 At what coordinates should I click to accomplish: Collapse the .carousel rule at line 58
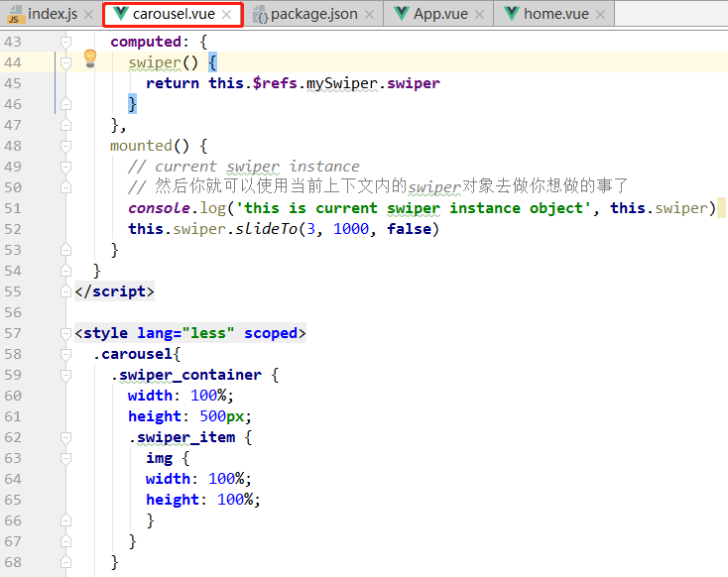tap(65, 354)
